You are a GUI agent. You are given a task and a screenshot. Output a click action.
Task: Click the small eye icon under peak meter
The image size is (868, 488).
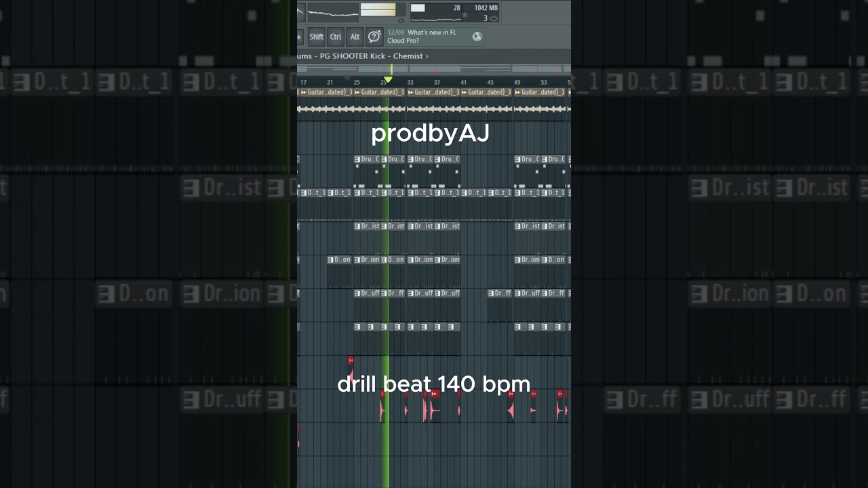[401, 20]
